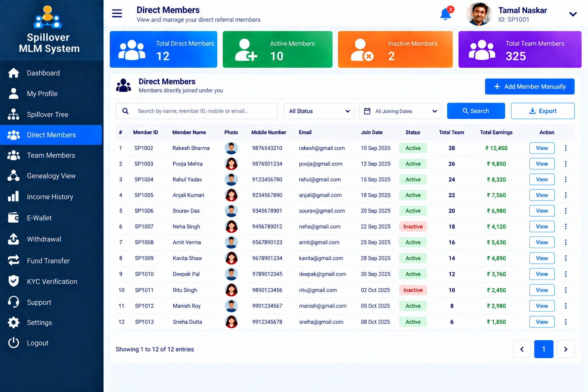Open three-dot menu for Sneha Dutta
The image size is (588, 392).
click(x=565, y=322)
